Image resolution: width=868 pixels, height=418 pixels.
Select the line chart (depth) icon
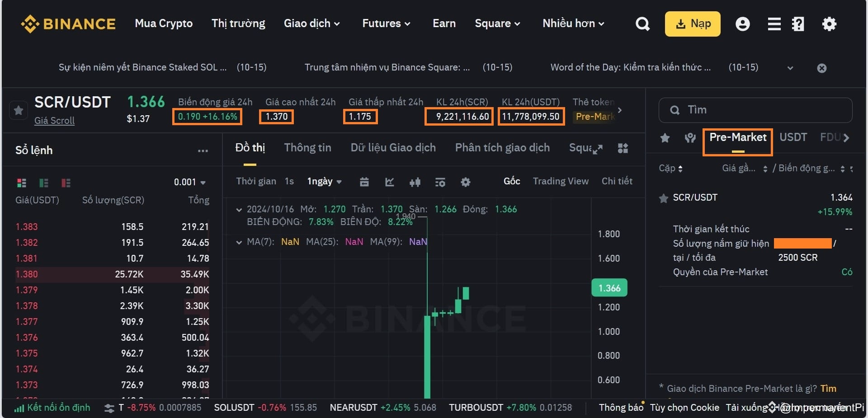pyautogui.click(x=390, y=182)
